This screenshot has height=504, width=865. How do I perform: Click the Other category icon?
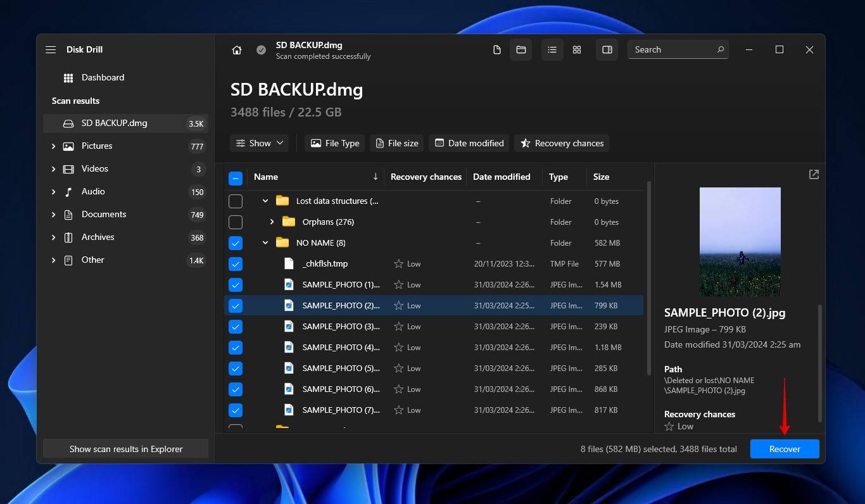pos(68,260)
